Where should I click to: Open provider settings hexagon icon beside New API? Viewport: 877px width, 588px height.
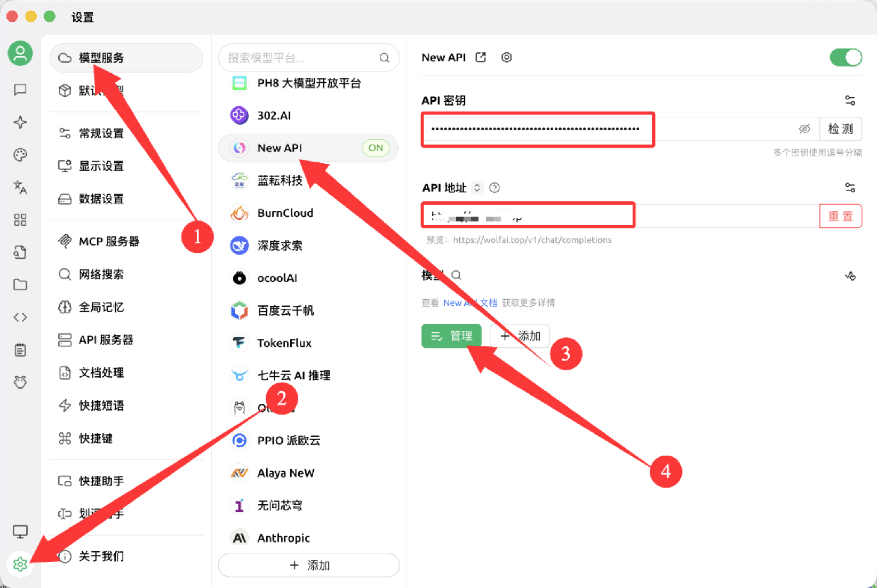pos(506,57)
